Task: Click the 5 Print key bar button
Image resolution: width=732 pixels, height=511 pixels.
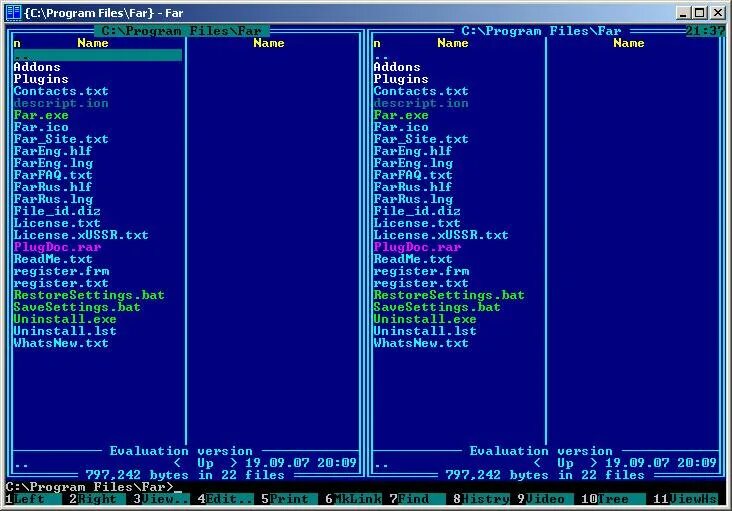Action: click(x=289, y=499)
